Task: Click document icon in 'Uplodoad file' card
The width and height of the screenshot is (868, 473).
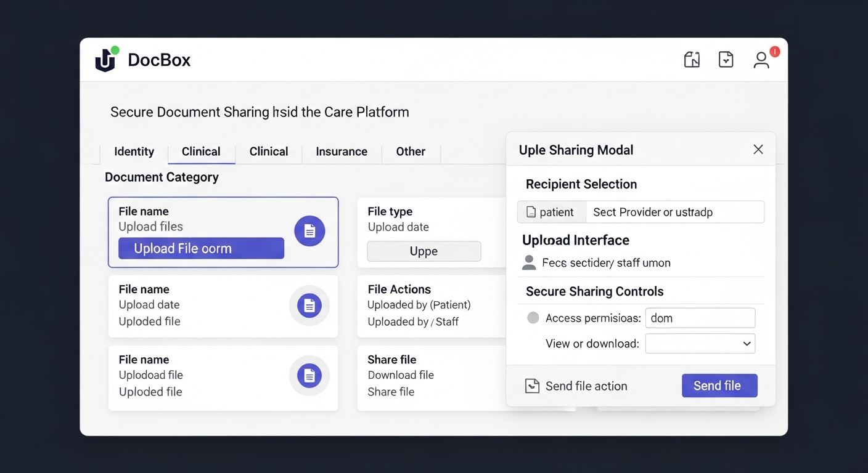Action: [309, 376]
